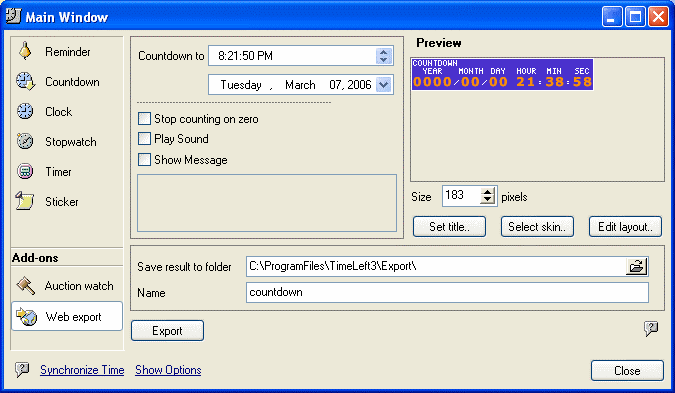Click the Show Options link
The width and height of the screenshot is (675, 393).
[x=168, y=370]
